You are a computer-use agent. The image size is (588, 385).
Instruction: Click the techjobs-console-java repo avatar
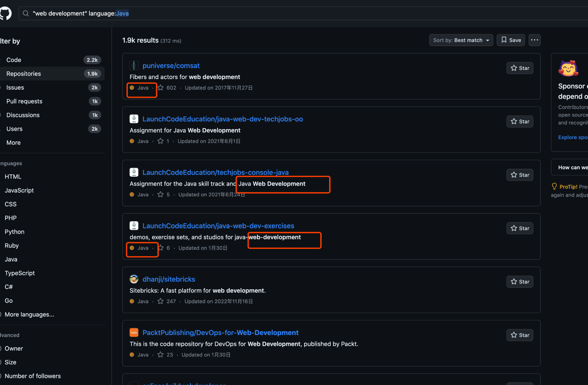point(134,173)
